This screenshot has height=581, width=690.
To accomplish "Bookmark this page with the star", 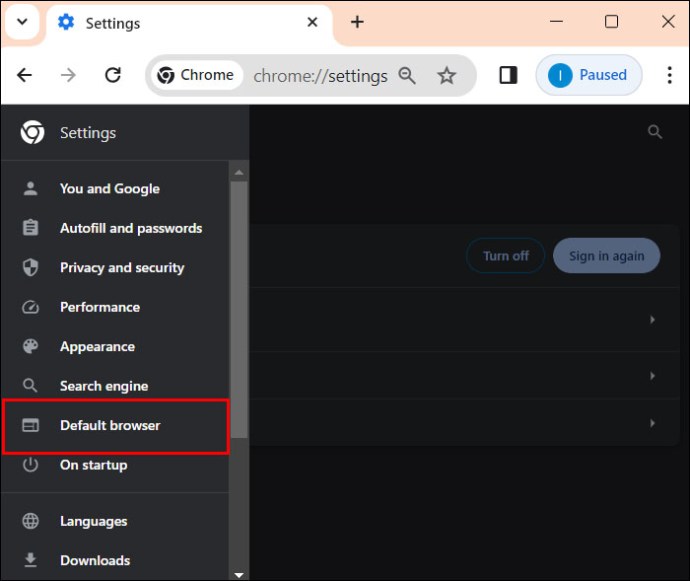I will click(x=446, y=75).
